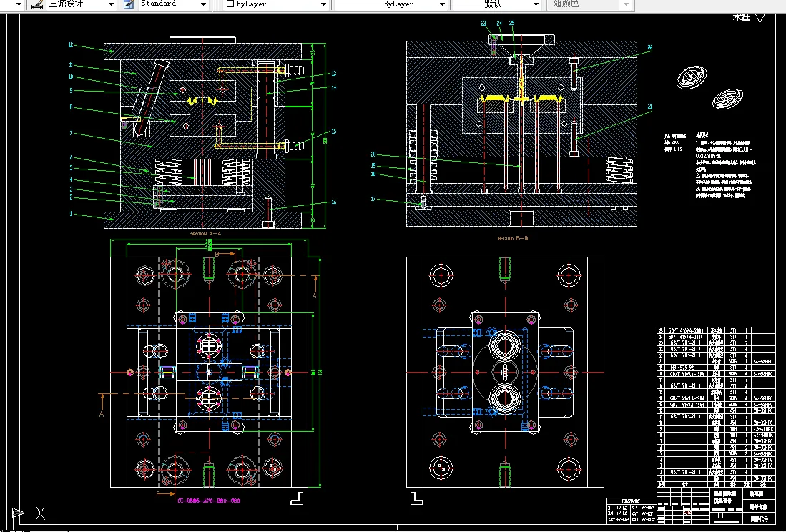Screen dimensions: 786x532
Task: Open the 三成设计 dimension style dropdown
Action: (112, 4)
